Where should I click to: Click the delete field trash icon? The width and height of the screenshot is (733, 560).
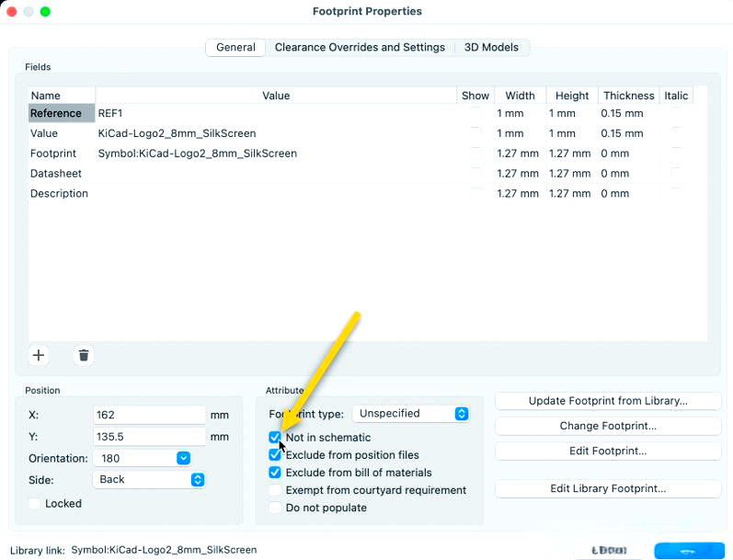pyautogui.click(x=84, y=355)
